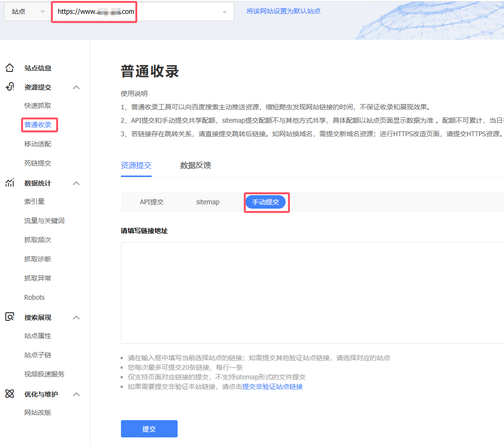Click the 资源提交 sidebar heading
The width and height of the screenshot is (504, 447).
tap(37, 87)
